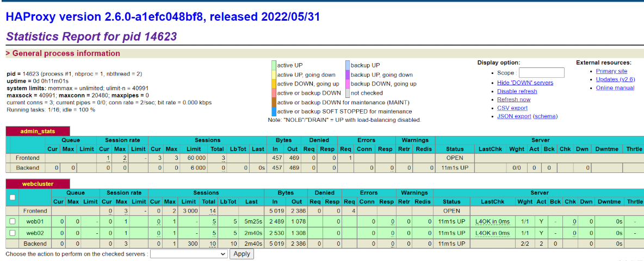
Task: Click webcluster Frontend session limit 3 000
Action: (x=190, y=211)
